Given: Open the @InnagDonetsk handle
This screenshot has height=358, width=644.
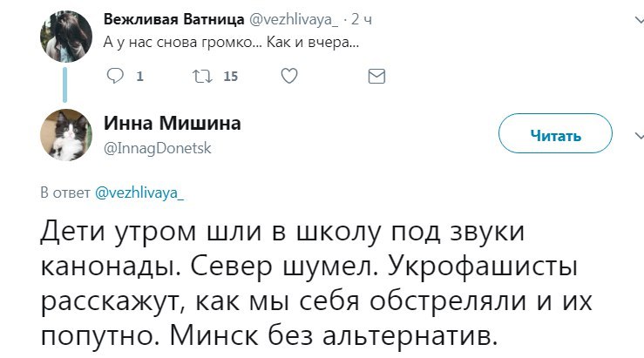Looking at the screenshot, I should [158, 148].
